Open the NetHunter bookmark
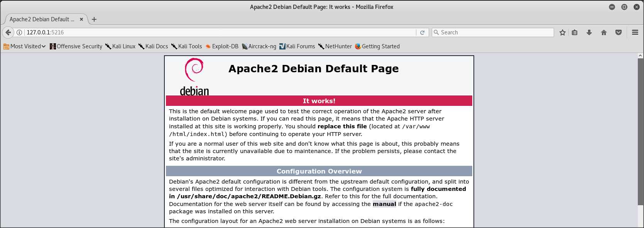The height and width of the screenshot is (228, 644). [335, 46]
